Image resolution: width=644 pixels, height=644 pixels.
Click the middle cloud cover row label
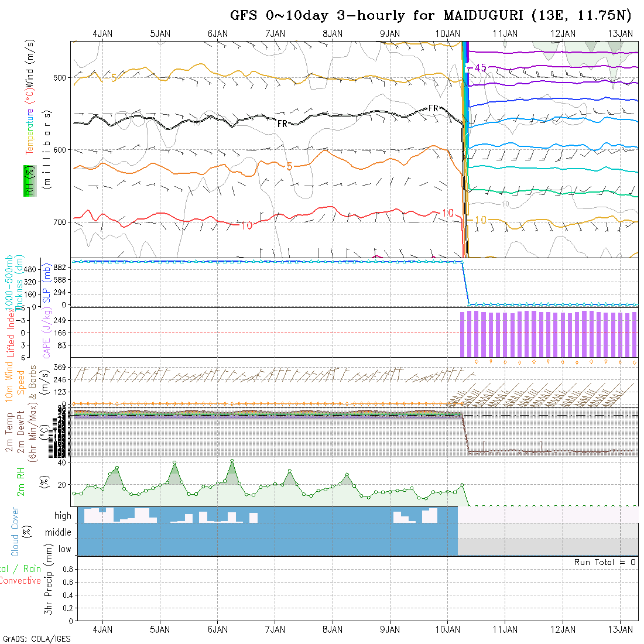[x=58, y=532]
